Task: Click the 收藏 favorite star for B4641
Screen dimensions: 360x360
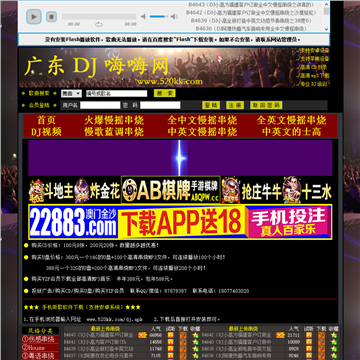Action: 195,342
